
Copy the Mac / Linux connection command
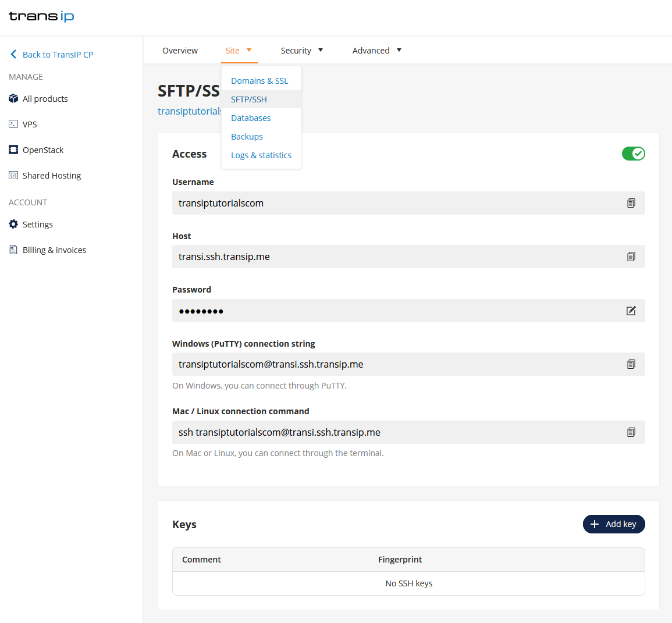pos(631,432)
